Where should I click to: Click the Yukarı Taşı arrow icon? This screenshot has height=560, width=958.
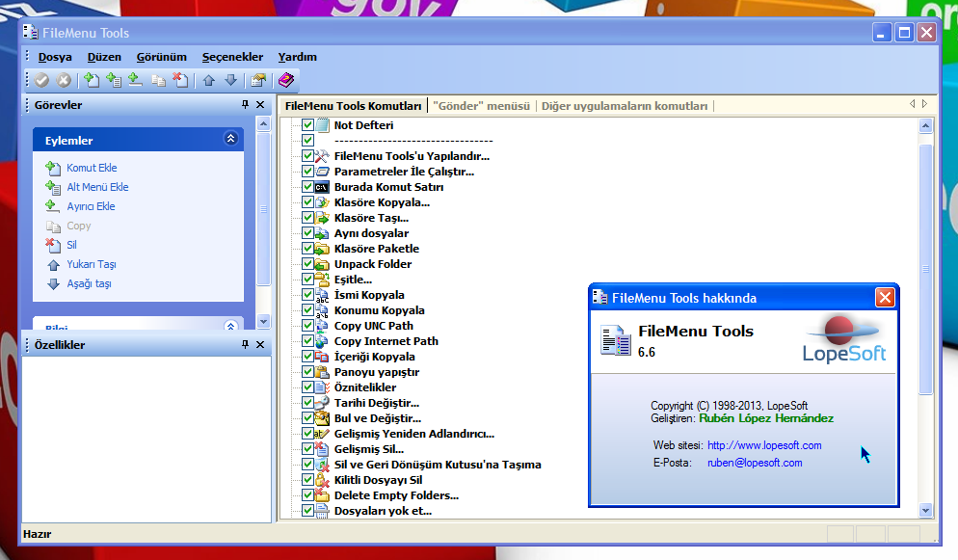(54, 264)
